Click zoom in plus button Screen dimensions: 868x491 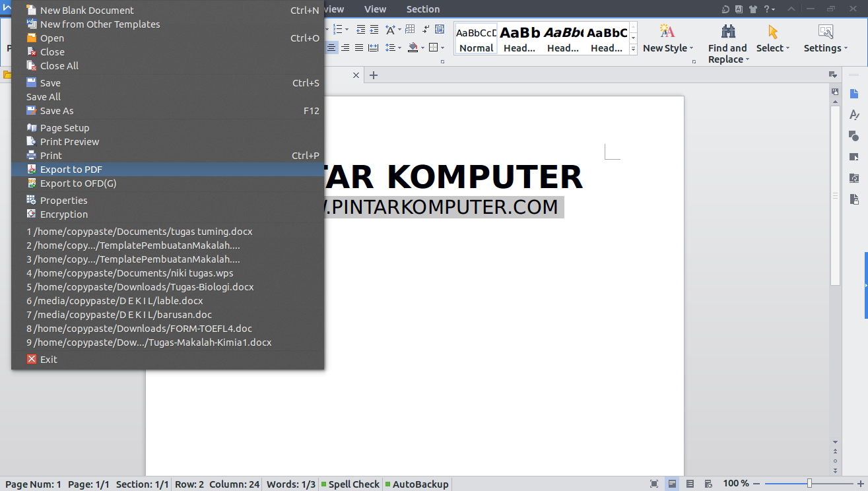860,484
